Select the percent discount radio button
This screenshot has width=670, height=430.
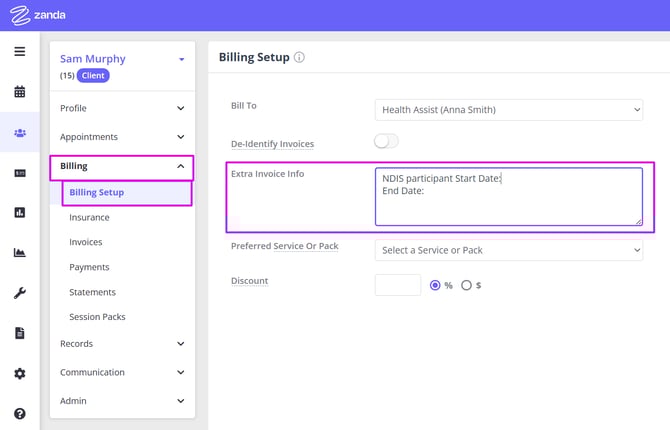click(435, 285)
